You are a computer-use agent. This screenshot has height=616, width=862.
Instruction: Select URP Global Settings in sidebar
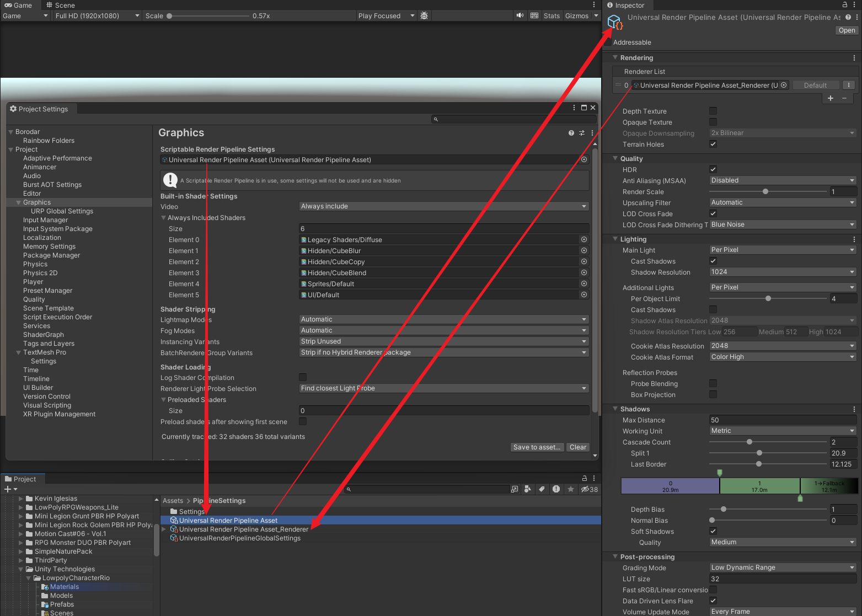[62, 211]
